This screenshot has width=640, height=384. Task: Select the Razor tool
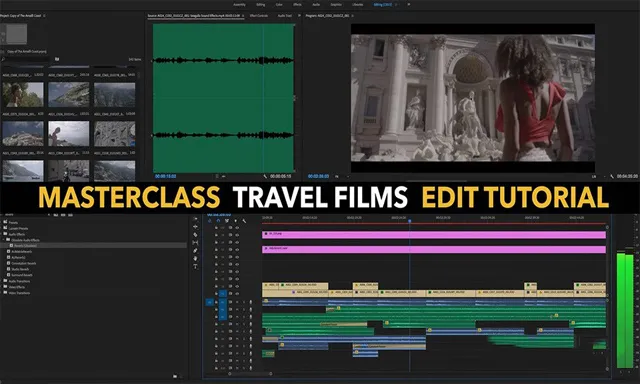click(195, 235)
